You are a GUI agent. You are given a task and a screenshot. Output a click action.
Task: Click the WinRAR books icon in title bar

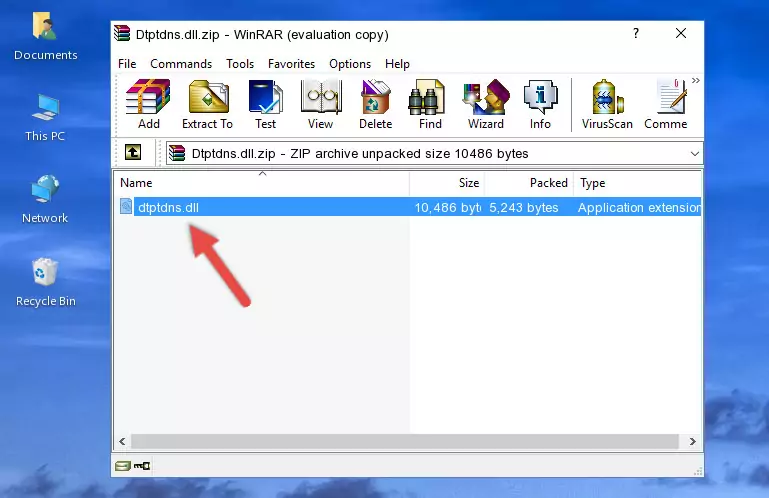[122, 33]
